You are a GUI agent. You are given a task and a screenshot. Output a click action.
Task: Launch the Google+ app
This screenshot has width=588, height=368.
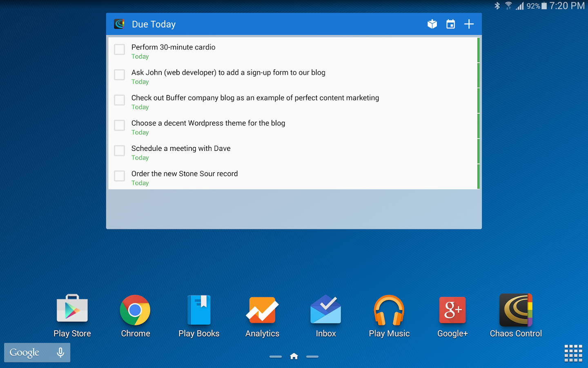coord(452,316)
